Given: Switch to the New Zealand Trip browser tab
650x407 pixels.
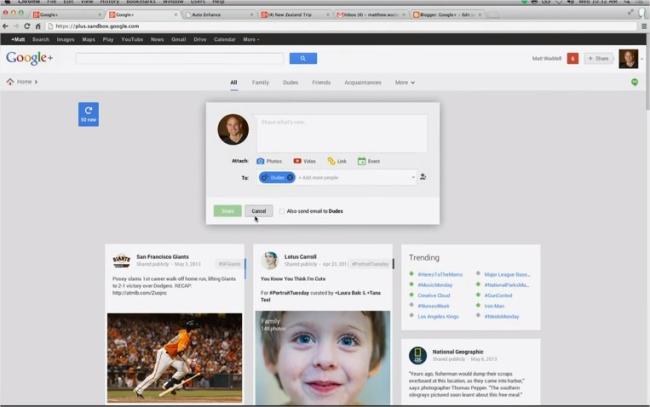Looking at the screenshot, I should point(295,15).
